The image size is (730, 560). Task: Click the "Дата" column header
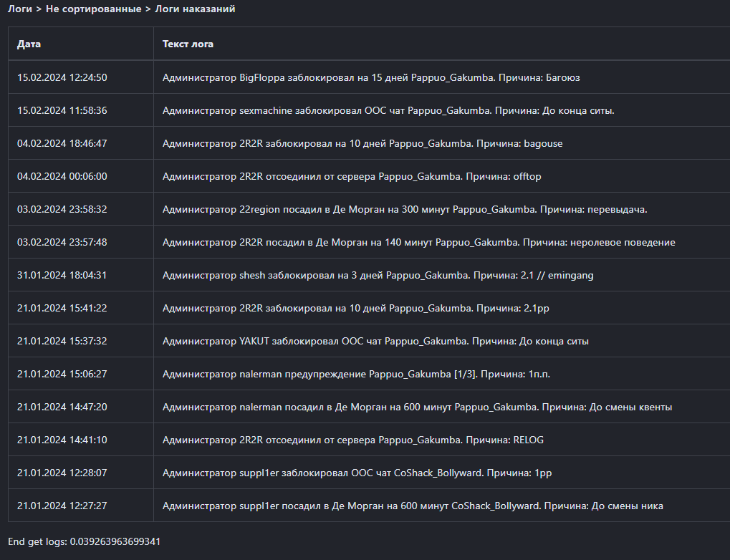point(29,44)
